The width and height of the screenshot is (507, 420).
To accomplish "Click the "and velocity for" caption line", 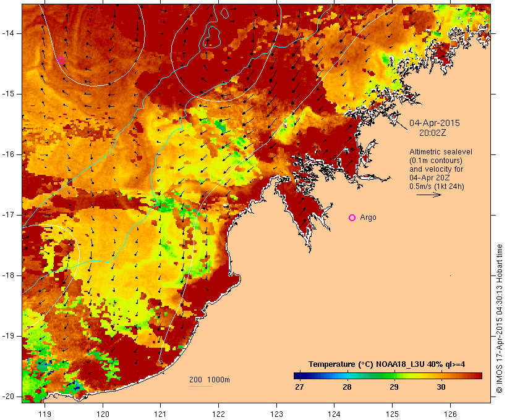I will (x=436, y=169).
